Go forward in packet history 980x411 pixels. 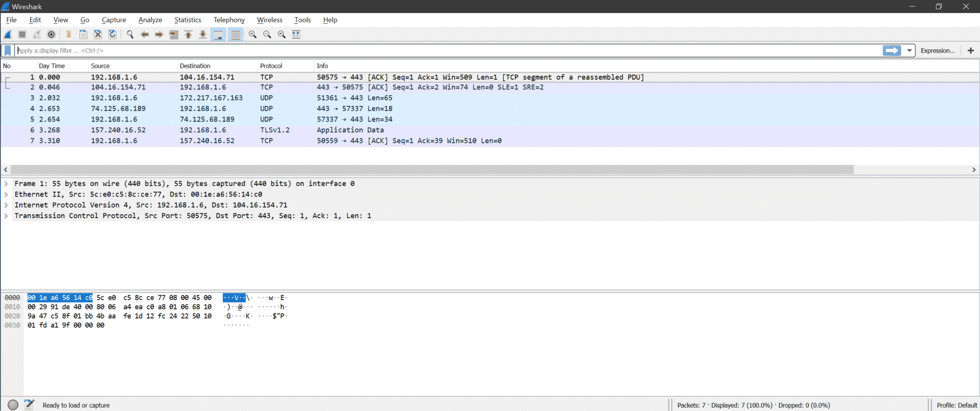159,34
